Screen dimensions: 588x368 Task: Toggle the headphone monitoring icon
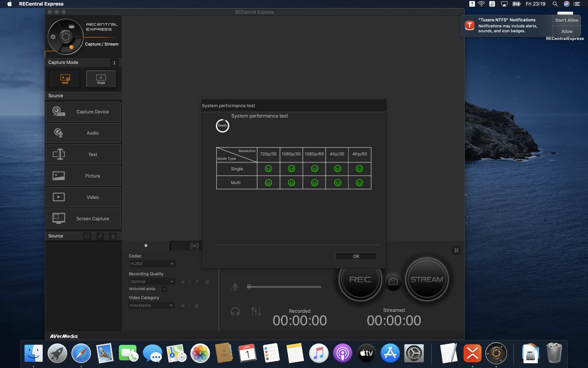pyautogui.click(x=235, y=311)
